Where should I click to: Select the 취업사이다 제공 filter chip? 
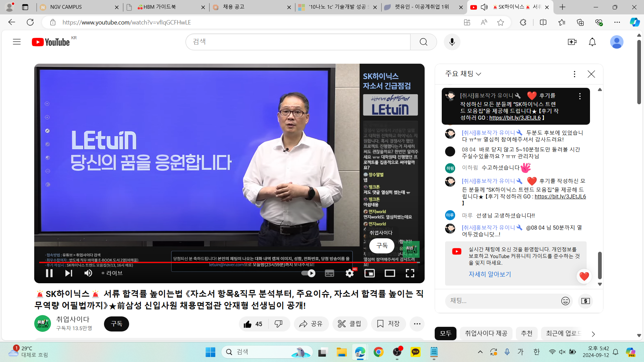[486, 334]
